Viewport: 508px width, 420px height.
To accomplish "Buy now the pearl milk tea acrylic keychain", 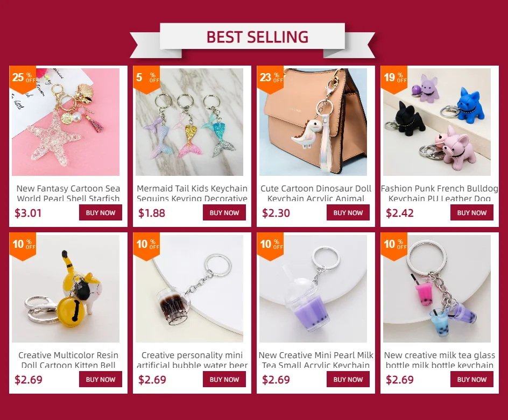I will tap(348, 379).
